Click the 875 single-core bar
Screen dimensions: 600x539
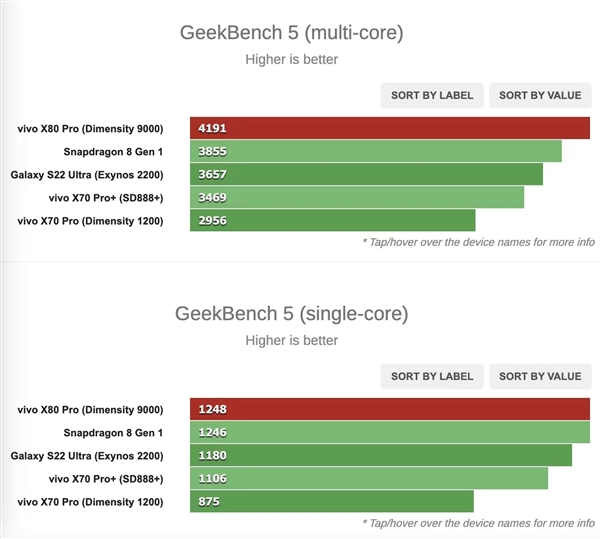(x=332, y=501)
